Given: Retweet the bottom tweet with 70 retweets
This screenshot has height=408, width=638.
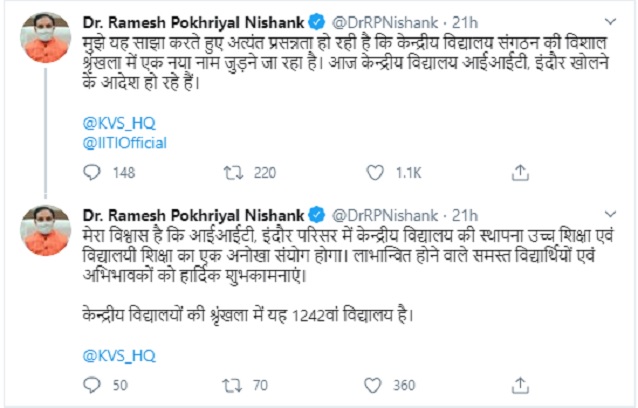Looking at the screenshot, I should coord(231,384).
